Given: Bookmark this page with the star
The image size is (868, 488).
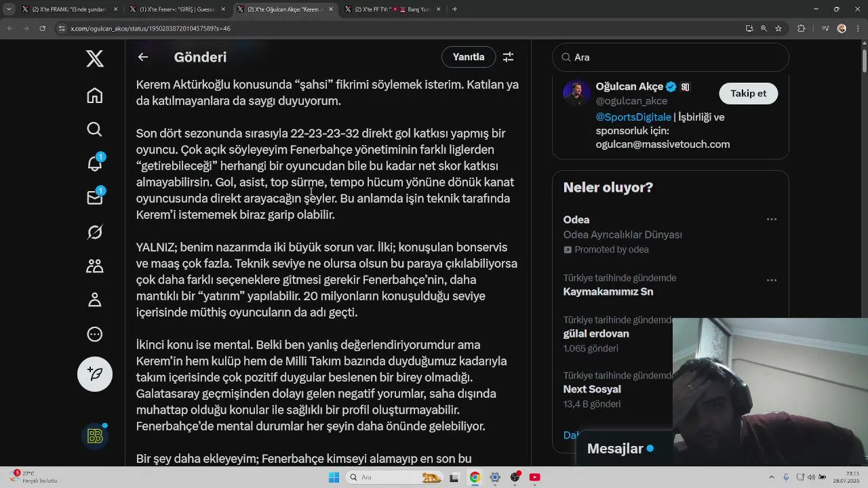Looking at the screenshot, I should 778,28.
